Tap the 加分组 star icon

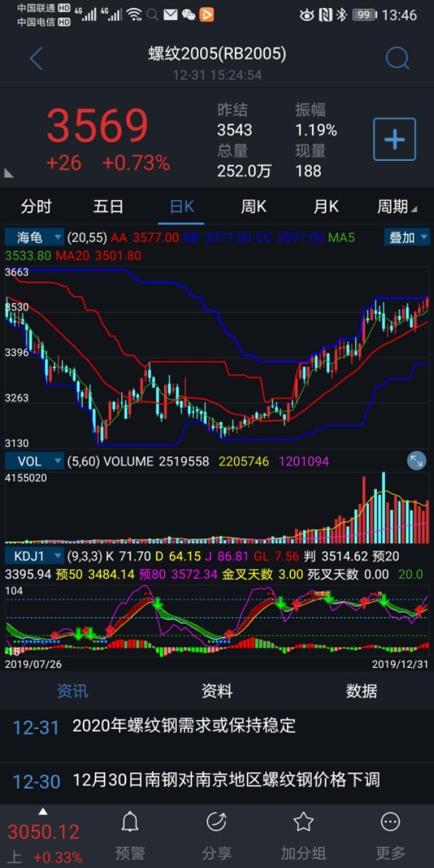[303, 835]
